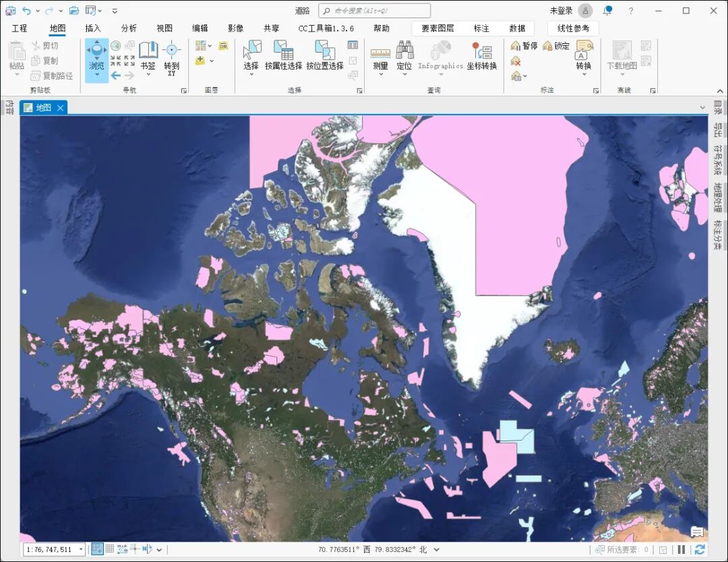Image resolution: width=728 pixels, height=562 pixels.
Task: Open the 书签 (Bookmarks) tool
Action: [x=148, y=54]
